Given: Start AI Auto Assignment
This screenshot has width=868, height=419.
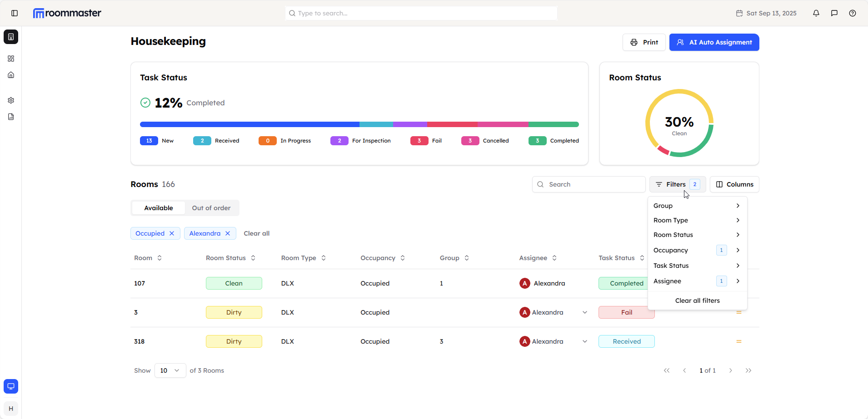Looking at the screenshot, I should [713, 42].
